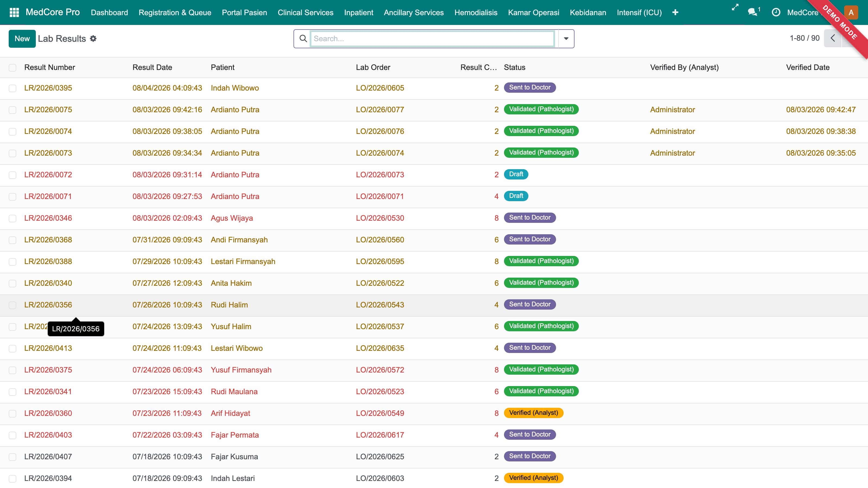Select the checkbox for LR/2026/0413
Image resolution: width=868 pixels, height=488 pixels.
click(x=12, y=348)
